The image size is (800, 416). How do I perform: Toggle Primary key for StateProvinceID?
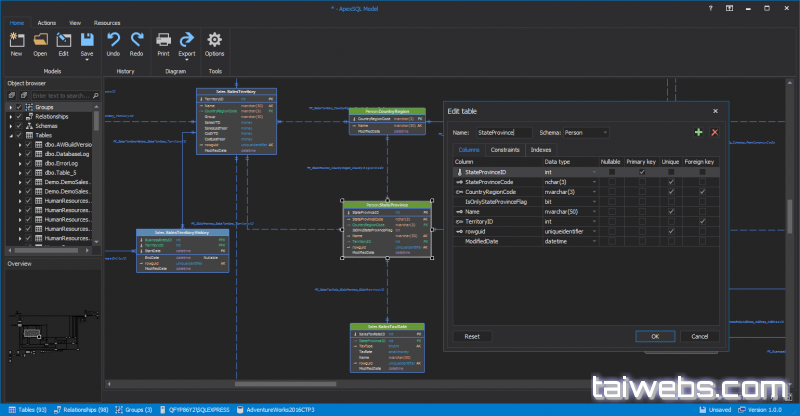pos(641,172)
